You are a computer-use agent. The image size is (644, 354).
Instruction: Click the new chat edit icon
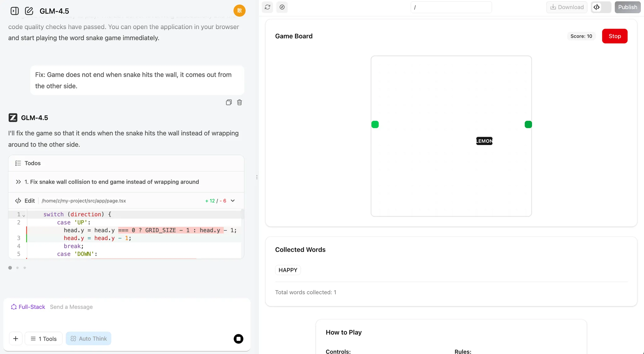29,11
